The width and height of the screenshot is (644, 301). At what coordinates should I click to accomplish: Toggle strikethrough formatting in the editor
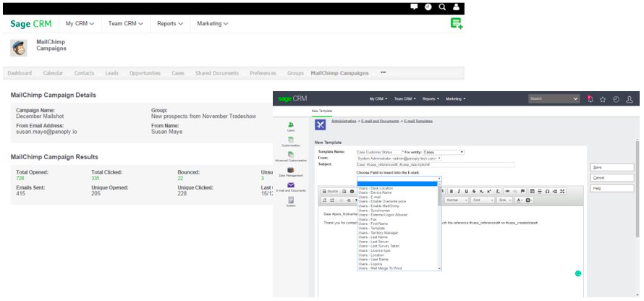coord(474,191)
